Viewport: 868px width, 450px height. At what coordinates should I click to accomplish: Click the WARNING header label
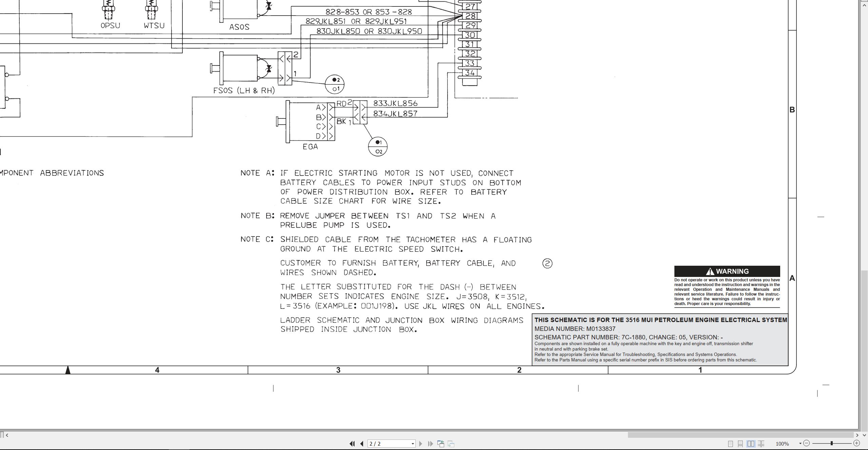(x=727, y=271)
